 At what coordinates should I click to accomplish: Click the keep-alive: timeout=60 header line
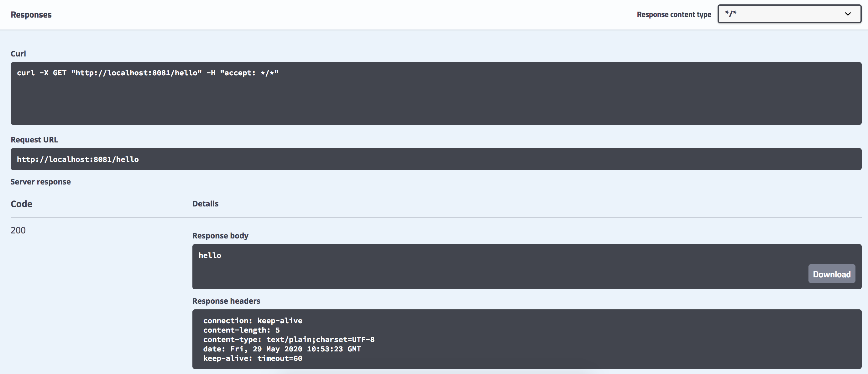252,358
